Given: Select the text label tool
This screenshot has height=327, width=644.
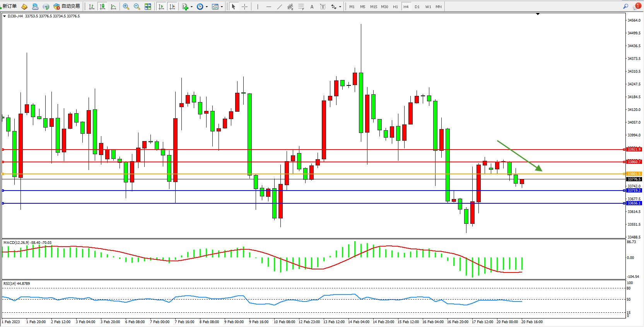Looking at the screenshot, I should pos(312,7).
